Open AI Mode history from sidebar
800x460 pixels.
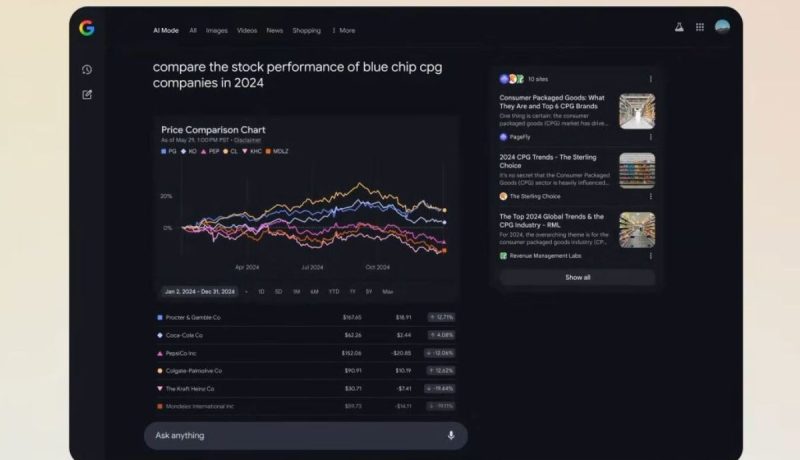87,70
